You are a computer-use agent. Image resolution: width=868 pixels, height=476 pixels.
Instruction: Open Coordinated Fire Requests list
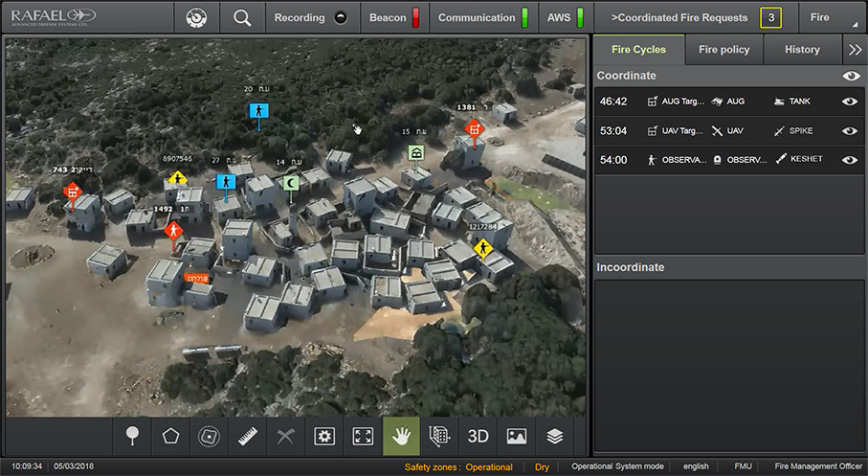pos(696,17)
